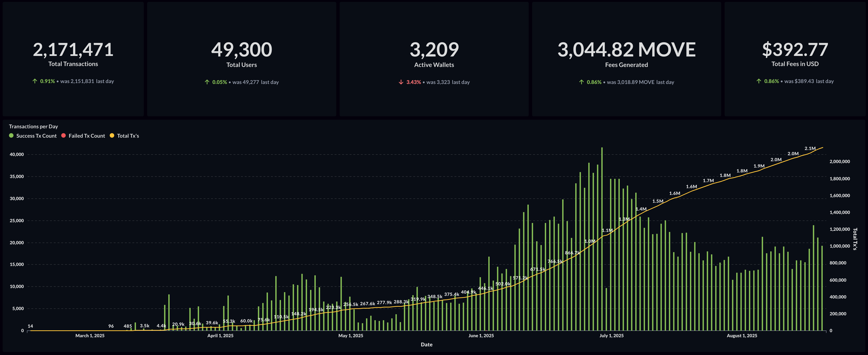This screenshot has width=868, height=355.
Task: Click red down arrow in Active Wallets card
Action: 401,82
